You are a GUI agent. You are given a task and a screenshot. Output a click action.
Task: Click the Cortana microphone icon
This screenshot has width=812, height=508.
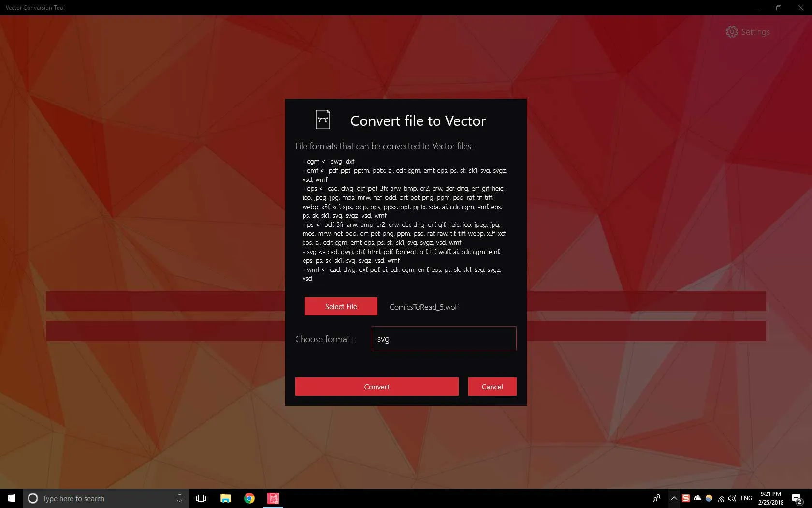[179, 498]
